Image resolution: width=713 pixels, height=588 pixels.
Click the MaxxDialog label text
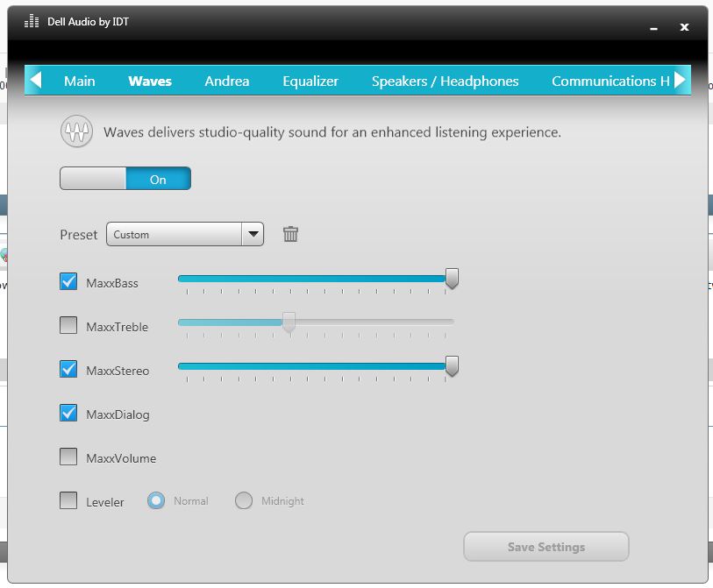(118, 414)
